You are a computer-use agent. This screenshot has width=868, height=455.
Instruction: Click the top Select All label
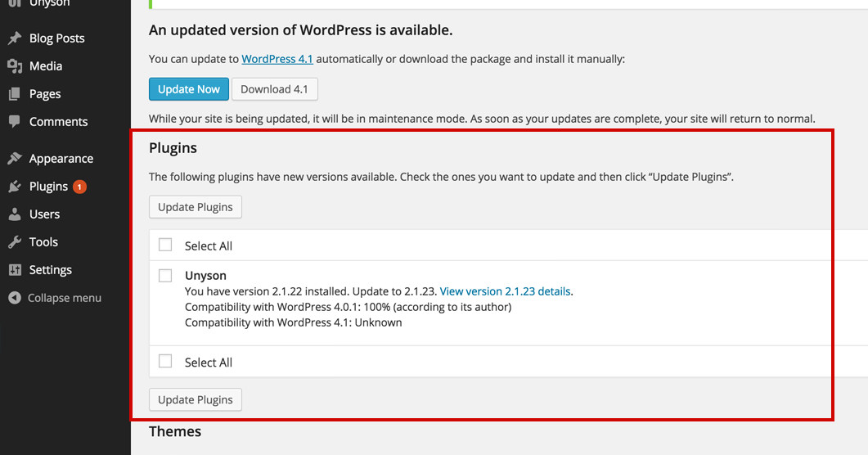click(x=209, y=246)
